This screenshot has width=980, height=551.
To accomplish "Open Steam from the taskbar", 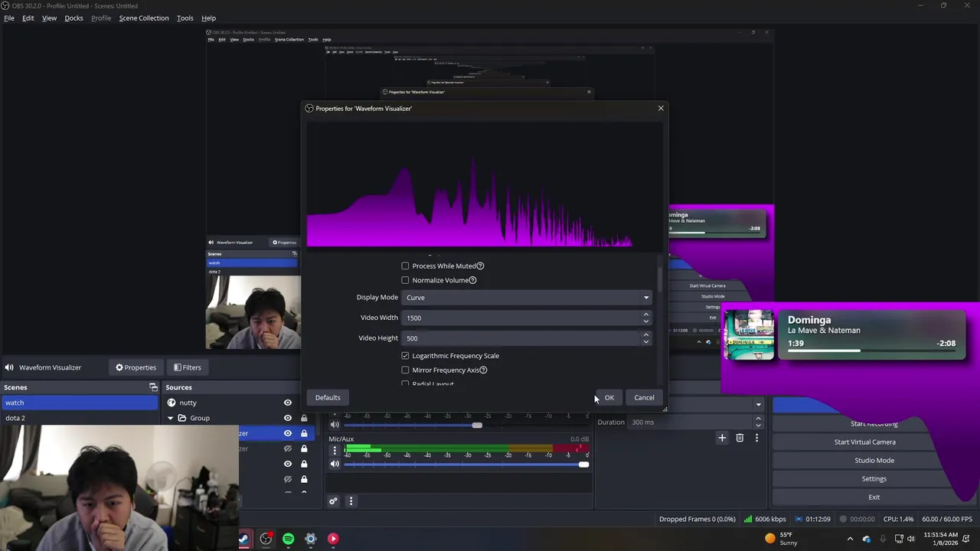I will (x=243, y=539).
